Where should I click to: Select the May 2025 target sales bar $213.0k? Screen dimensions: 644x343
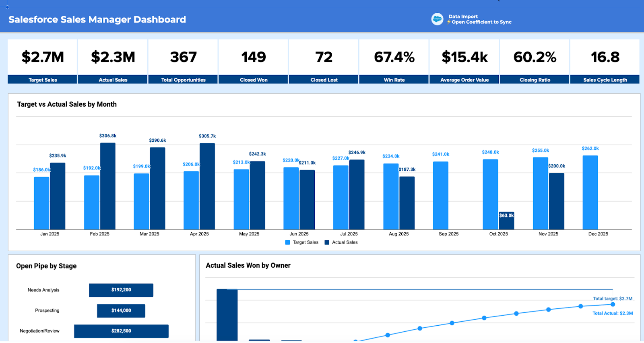pyautogui.click(x=242, y=199)
